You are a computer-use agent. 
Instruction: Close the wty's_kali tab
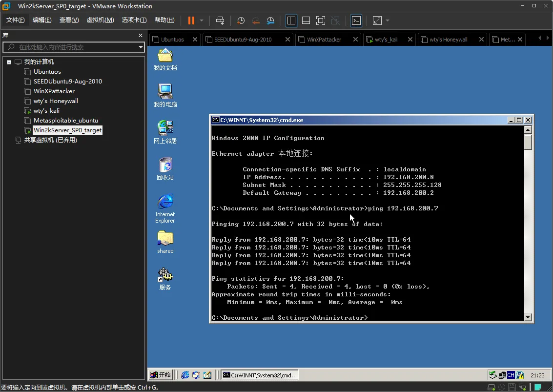410,40
